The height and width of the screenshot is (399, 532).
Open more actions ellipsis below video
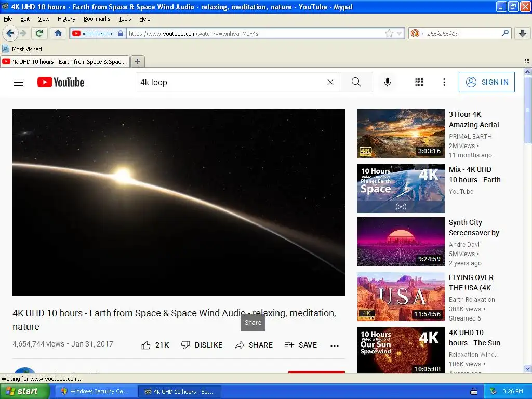pyautogui.click(x=335, y=345)
